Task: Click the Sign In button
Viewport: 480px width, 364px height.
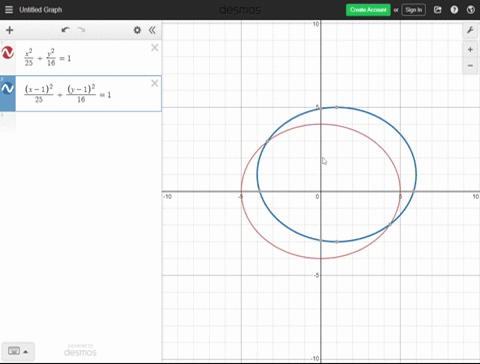Action: [x=413, y=10]
